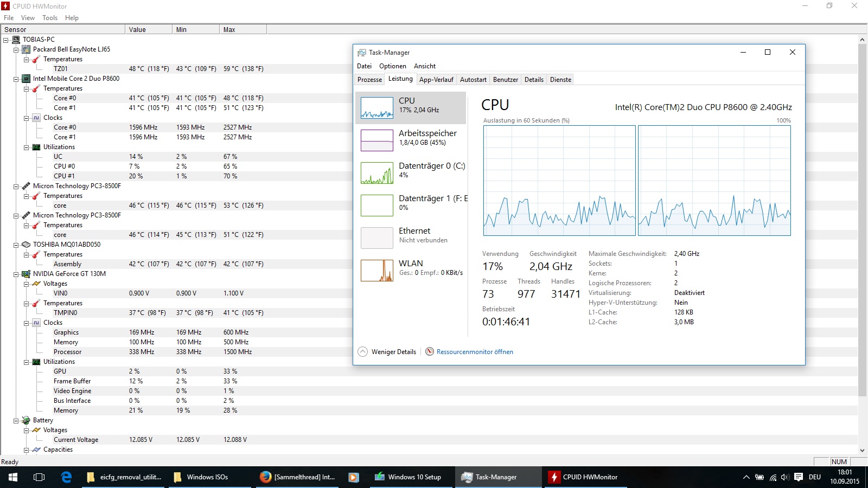Image resolution: width=868 pixels, height=488 pixels.
Task: Open the Datei menu in Task-Manager
Action: [364, 66]
